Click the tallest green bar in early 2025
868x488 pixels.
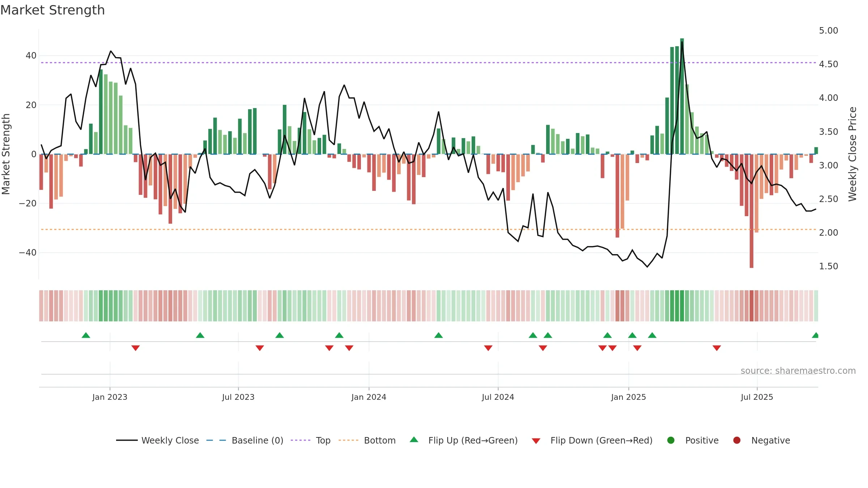click(682, 96)
